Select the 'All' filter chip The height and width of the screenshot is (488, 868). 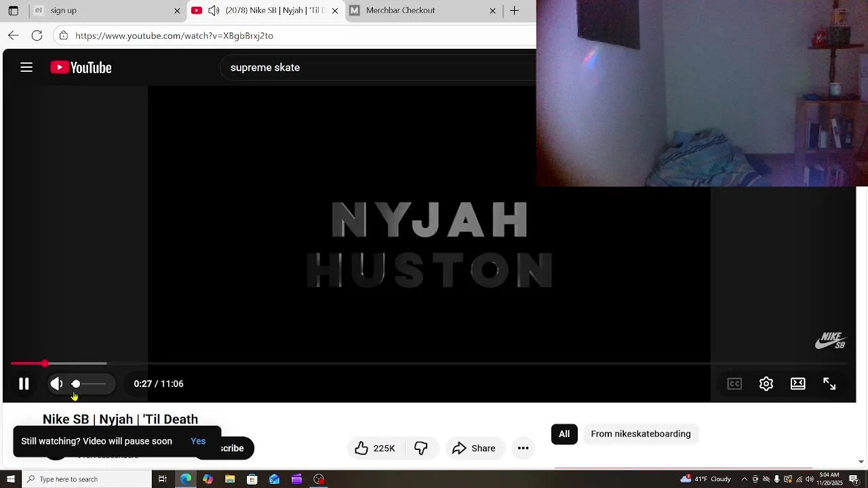(x=564, y=434)
